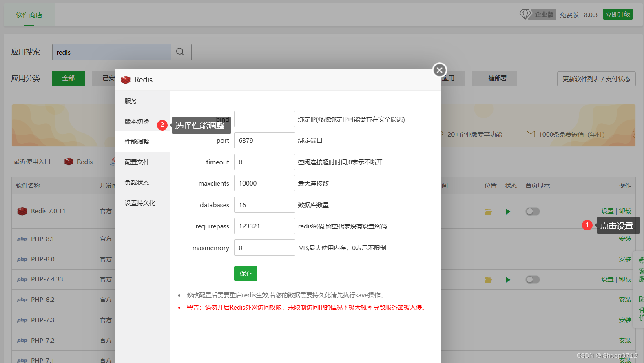Click the 免费版 edition label
644x363 pixels.
[569, 15]
